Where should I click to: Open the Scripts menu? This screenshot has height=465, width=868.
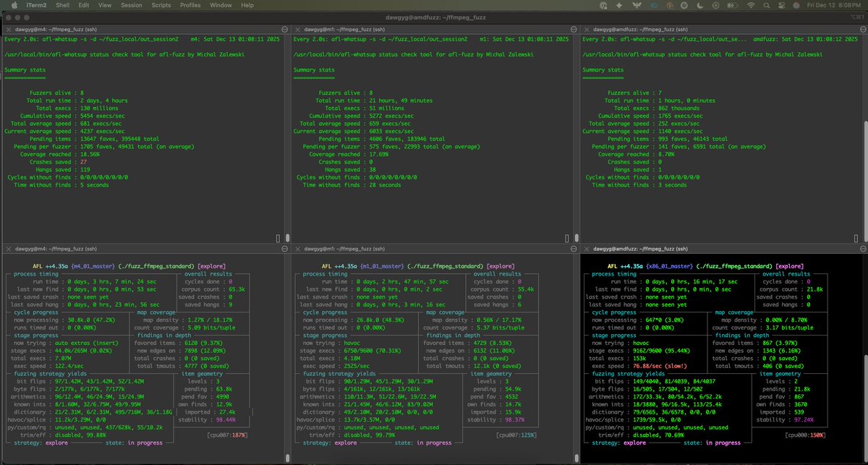[161, 5]
